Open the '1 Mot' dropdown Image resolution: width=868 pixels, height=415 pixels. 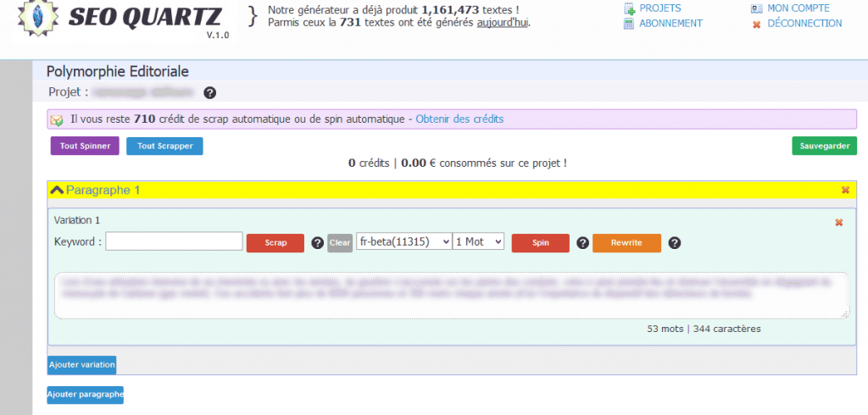[x=478, y=241]
